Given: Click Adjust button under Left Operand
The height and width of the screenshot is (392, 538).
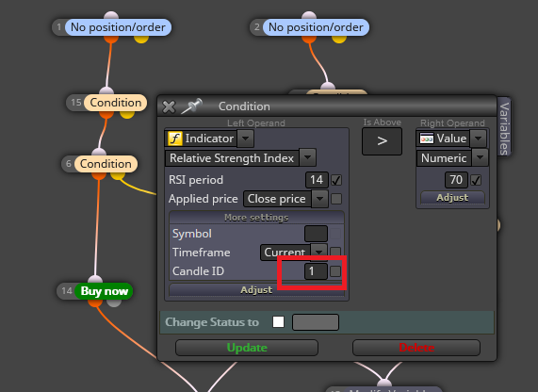Looking at the screenshot, I should [256, 289].
